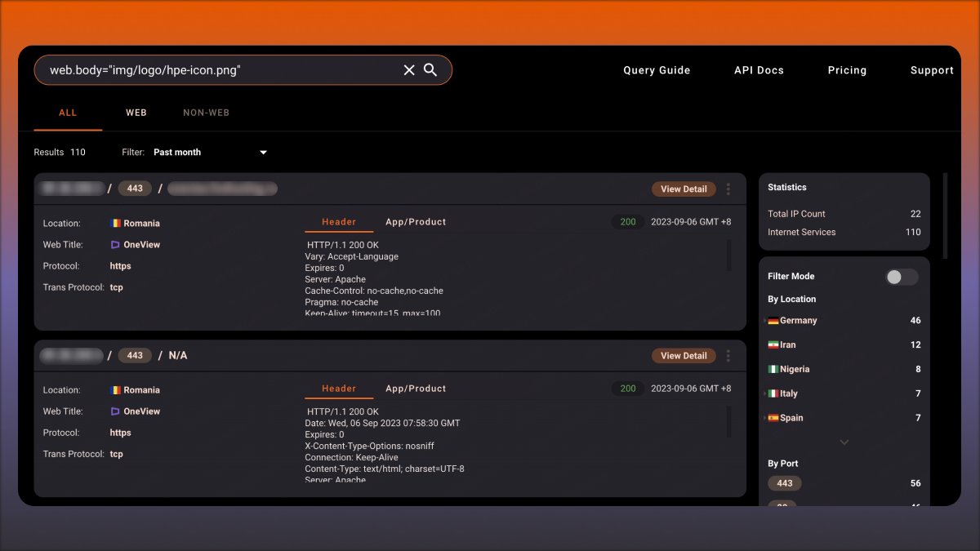Click the first result header scrollbar

728,255
